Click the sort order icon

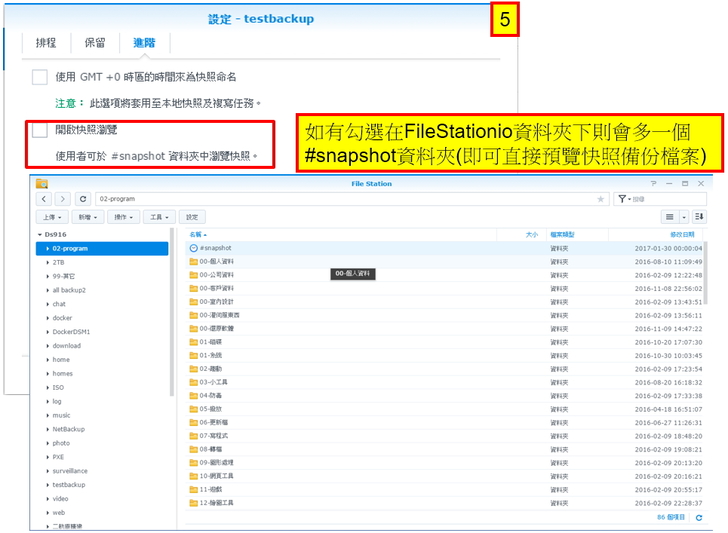click(699, 217)
